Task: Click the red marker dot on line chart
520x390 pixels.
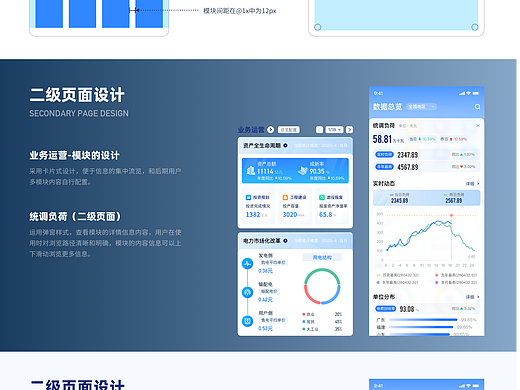Action: click(451, 215)
